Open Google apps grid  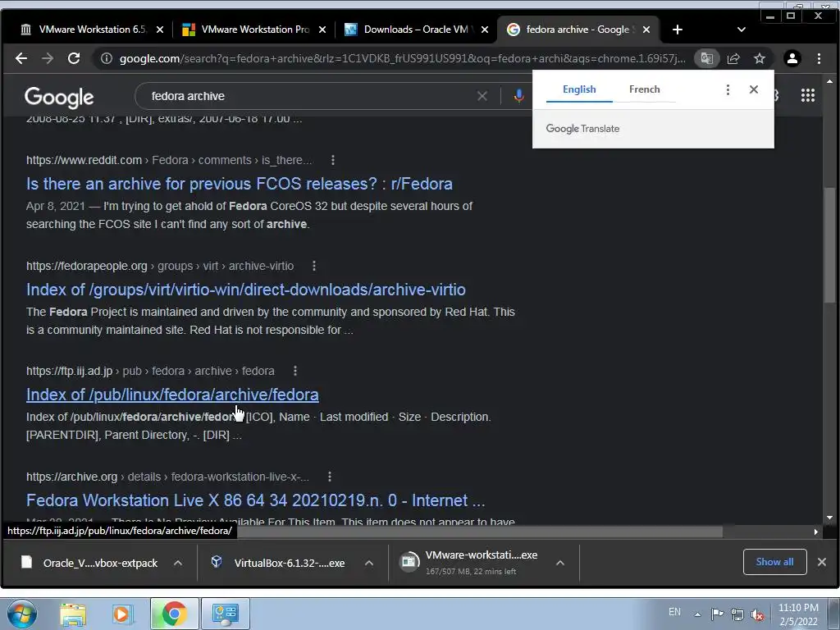tap(808, 95)
